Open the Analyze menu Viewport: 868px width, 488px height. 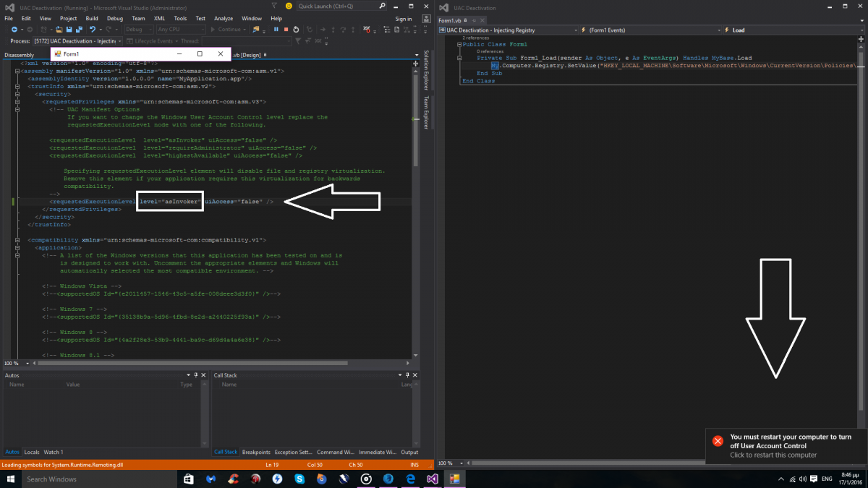coord(224,18)
